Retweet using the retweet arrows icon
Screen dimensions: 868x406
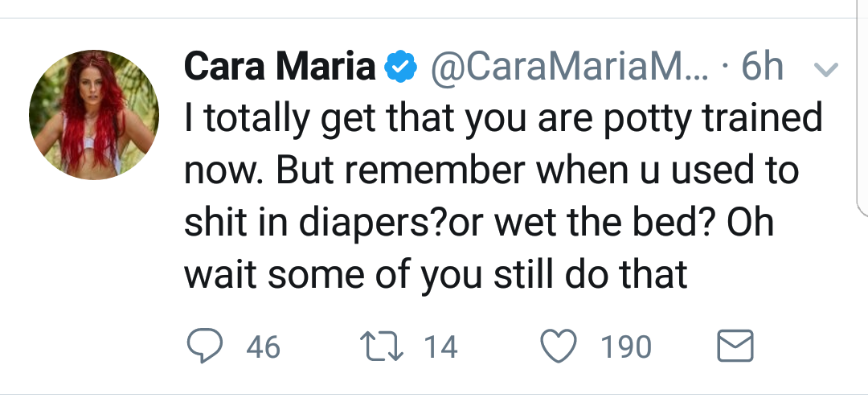pos(382,347)
